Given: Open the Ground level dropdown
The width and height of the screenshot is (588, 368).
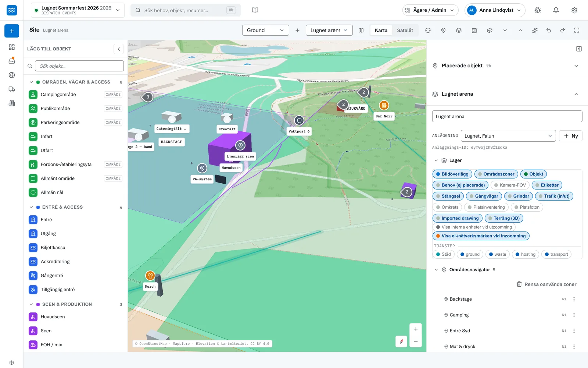Looking at the screenshot, I should coord(265,30).
